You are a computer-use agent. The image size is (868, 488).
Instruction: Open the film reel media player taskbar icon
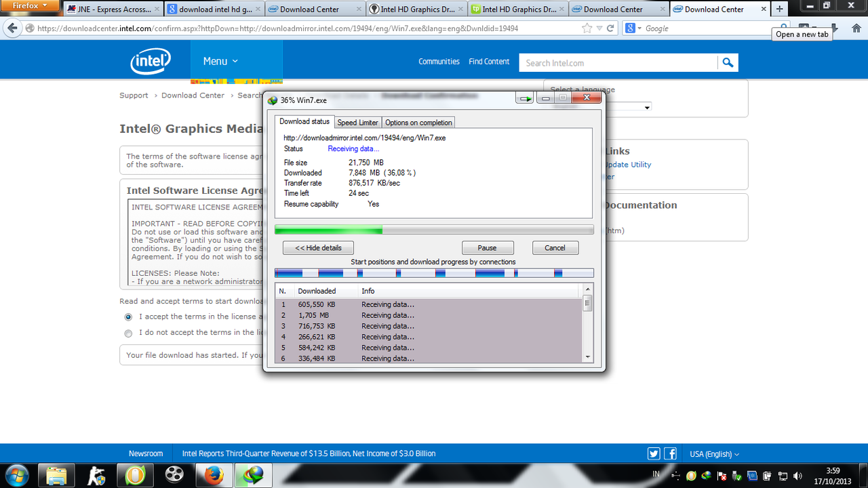(x=174, y=475)
